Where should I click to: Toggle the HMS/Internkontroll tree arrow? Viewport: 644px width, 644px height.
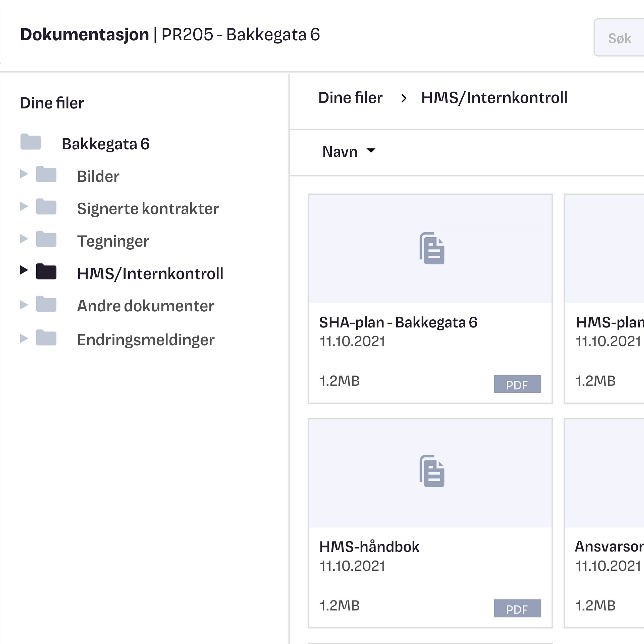pyautogui.click(x=24, y=270)
